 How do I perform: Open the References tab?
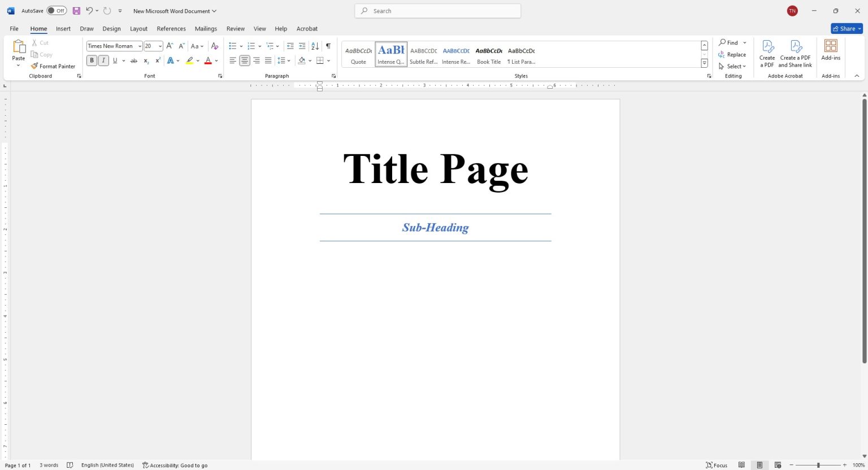coord(171,29)
